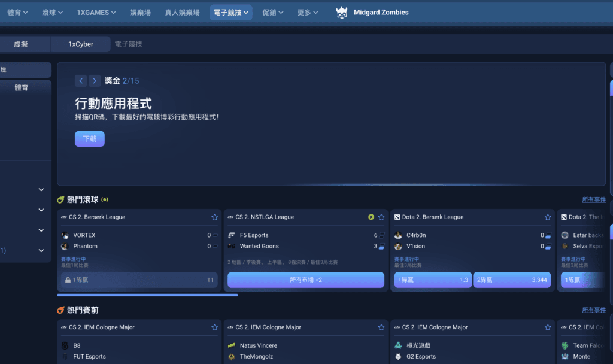Screen dimensions: 613x364
Task: Favorite the CS 2. Berserk League live card
Action: (215, 217)
